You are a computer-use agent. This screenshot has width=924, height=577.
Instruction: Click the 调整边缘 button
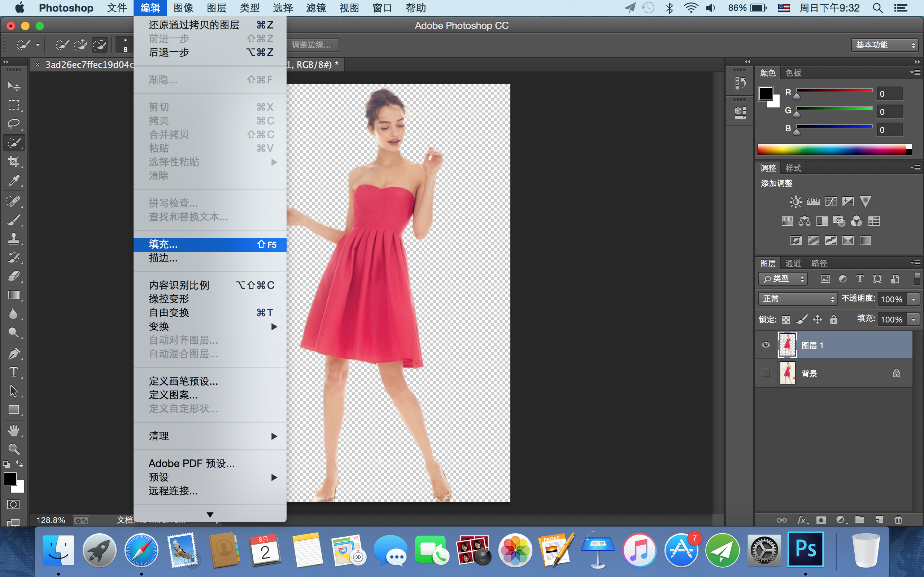tap(313, 44)
